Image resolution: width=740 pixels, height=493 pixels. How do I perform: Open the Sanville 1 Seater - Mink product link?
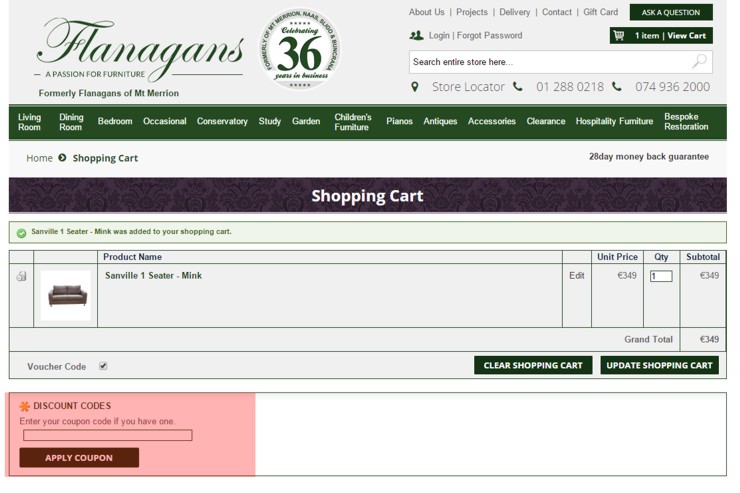pyautogui.click(x=153, y=276)
